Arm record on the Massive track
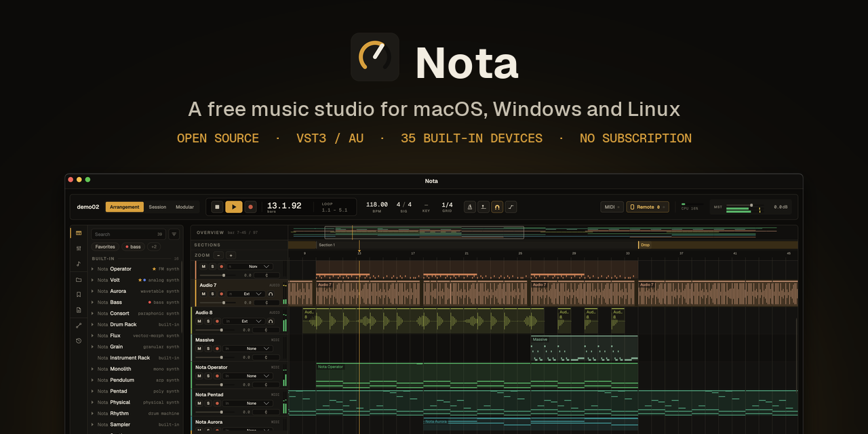This screenshot has height=434, width=868. (x=217, y=349)
